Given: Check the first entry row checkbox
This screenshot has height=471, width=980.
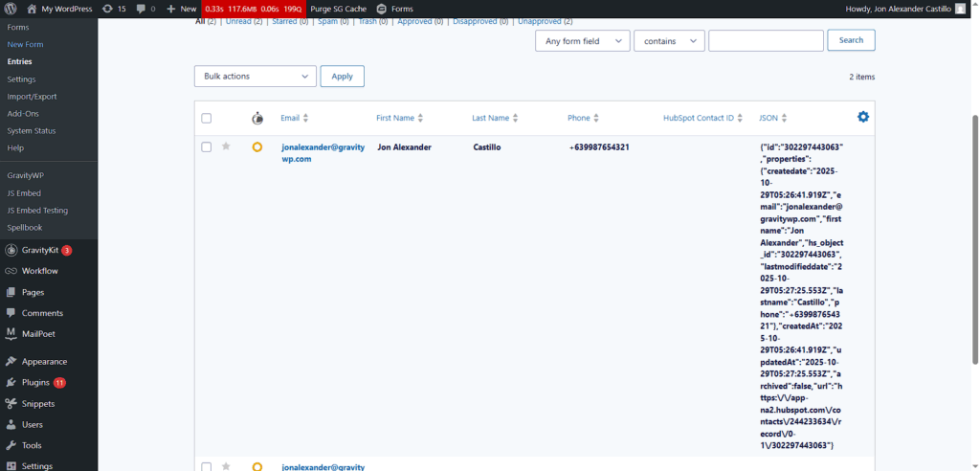Looking at the screenshot, I should [x=207, y=147].
